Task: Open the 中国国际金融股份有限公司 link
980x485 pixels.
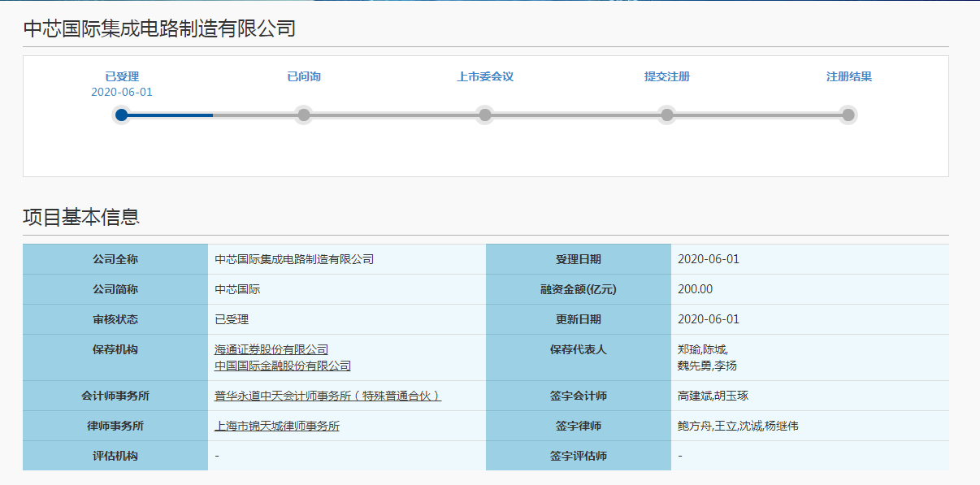Action: [283, 366]
